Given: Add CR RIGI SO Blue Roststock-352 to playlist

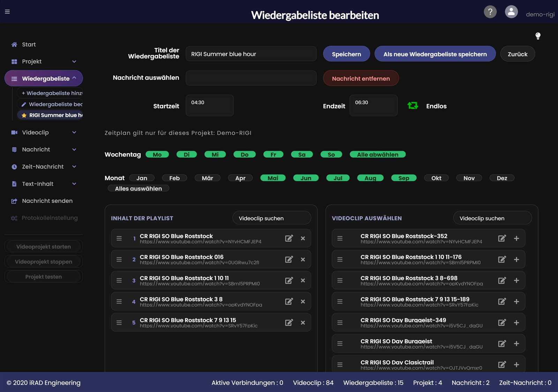Looking at the screenshot, I should coord(516,238).
